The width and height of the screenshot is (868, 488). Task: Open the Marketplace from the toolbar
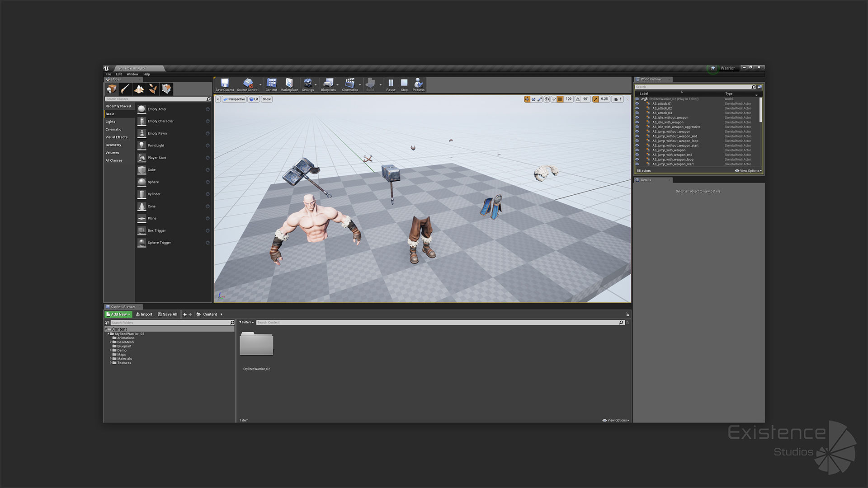[x=289, y=84]
